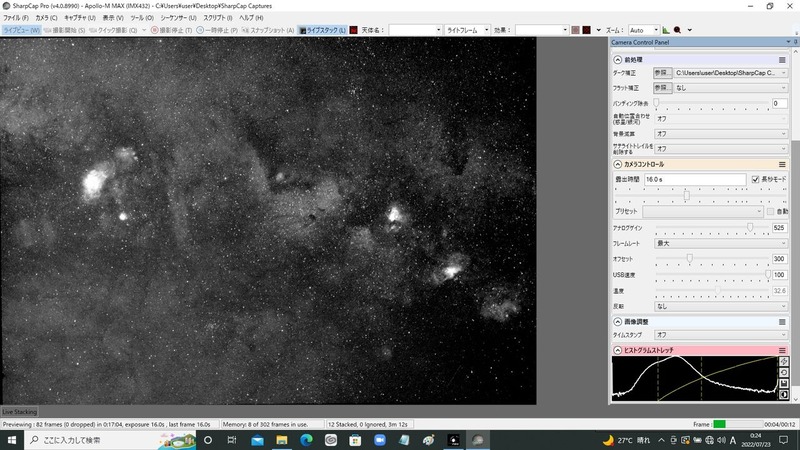Click the 露出時間 exposure slider

point(700,195)
